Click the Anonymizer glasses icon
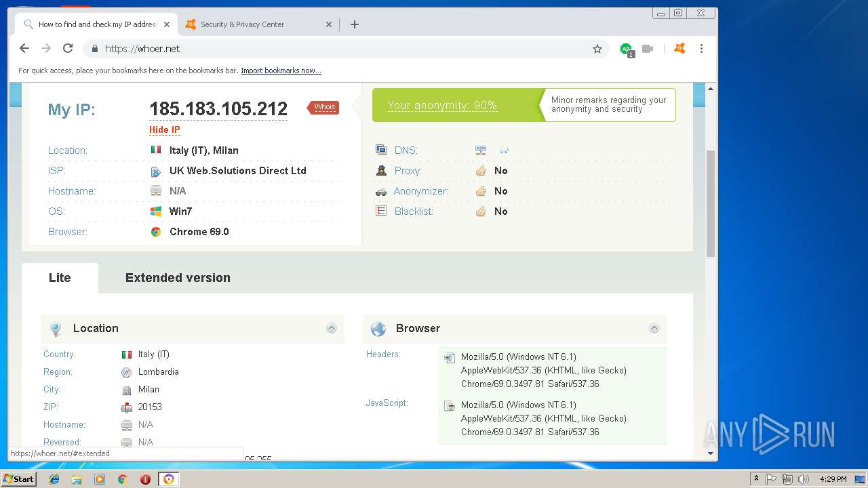Screen dimensions: 868x488 (x=381, y=192)
